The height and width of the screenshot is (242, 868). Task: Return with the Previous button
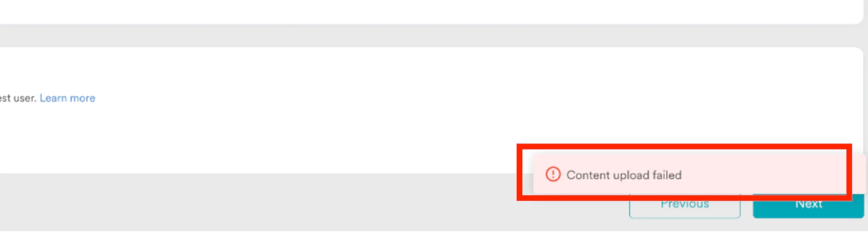click(685, 206)
